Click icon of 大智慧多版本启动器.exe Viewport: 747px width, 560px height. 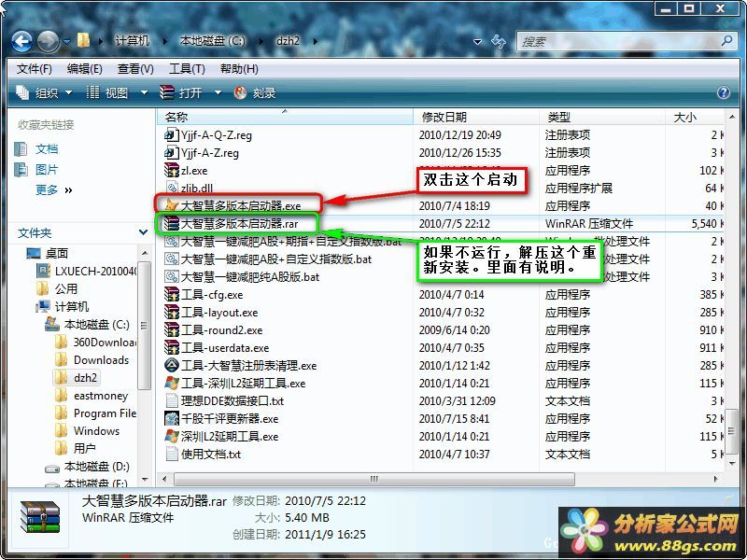[x=171, y=205]
